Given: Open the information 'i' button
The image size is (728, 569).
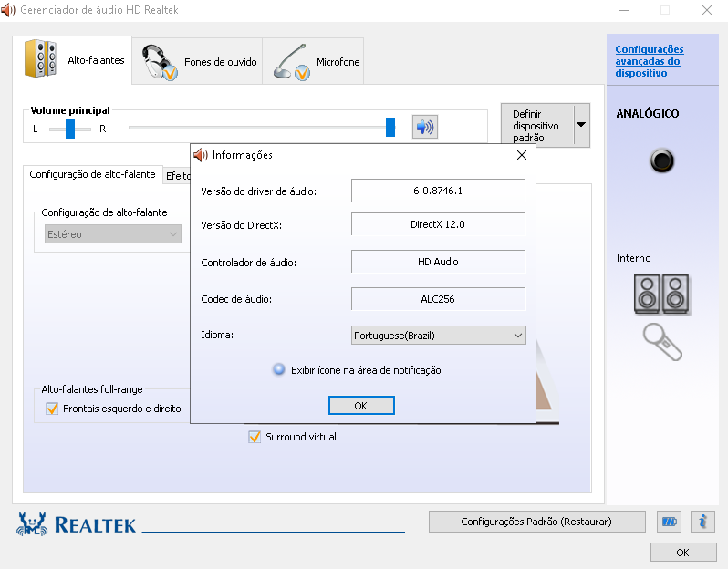Looking at the screenshot, I should (702, 522).
